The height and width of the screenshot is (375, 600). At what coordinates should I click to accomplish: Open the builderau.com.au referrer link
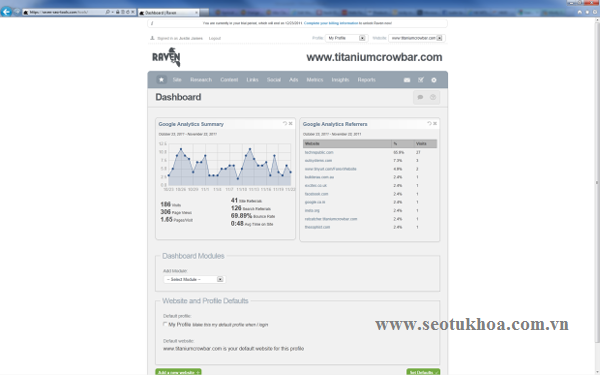tap(319, 177)
